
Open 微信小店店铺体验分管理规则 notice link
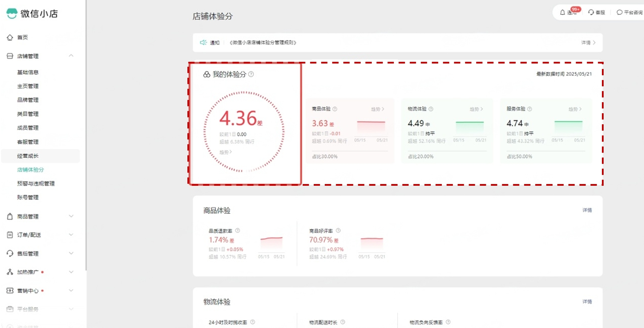pyautogui.click(x=263, y=43)
